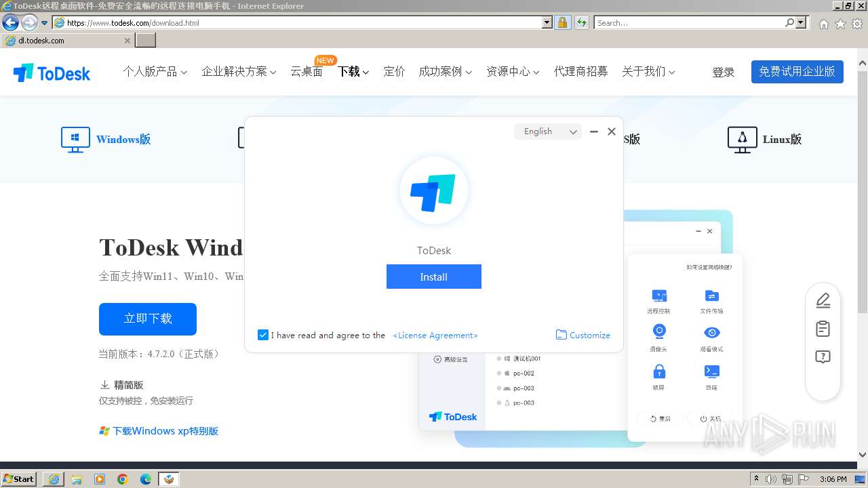Screen dimensions: 868x488
Task: Click the refresh button in address bar
Action: point(581,22)
